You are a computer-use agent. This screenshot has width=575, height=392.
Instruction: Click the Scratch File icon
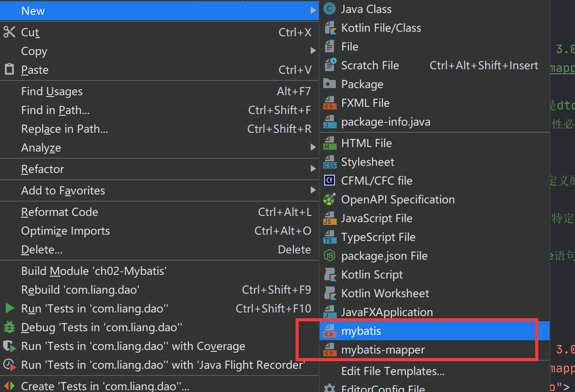(330, 65)
